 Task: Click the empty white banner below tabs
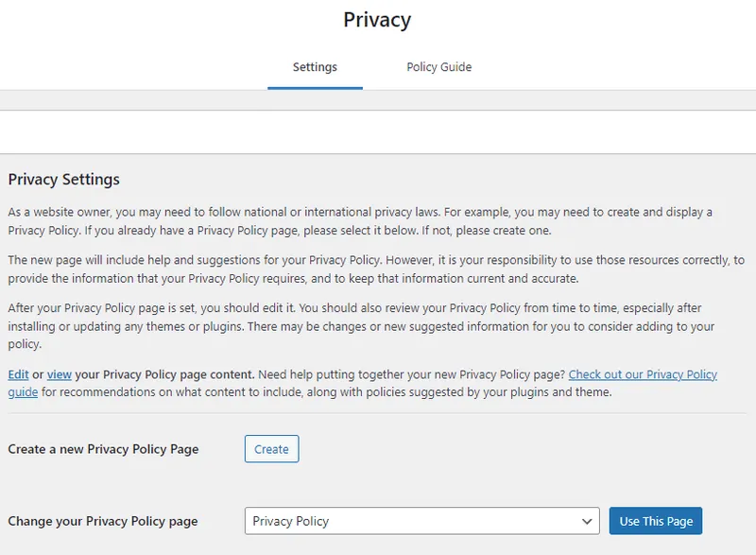tap(378, 132)
